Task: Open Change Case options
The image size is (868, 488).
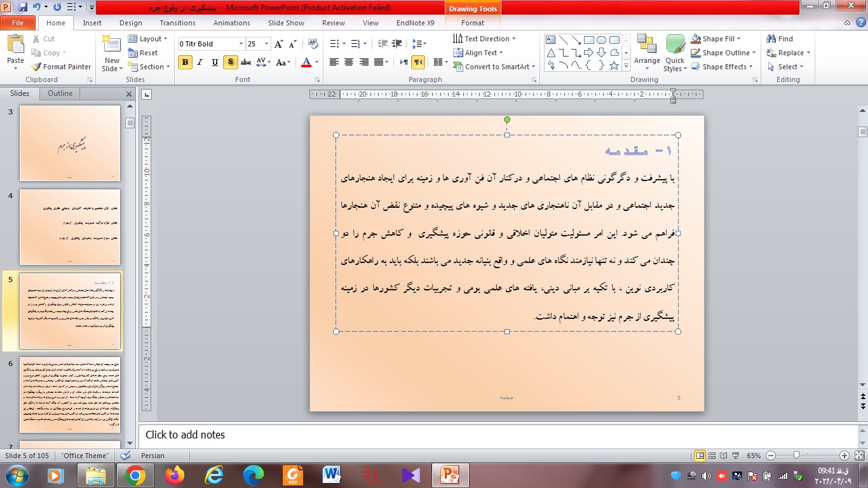Action: click(283, 62)
